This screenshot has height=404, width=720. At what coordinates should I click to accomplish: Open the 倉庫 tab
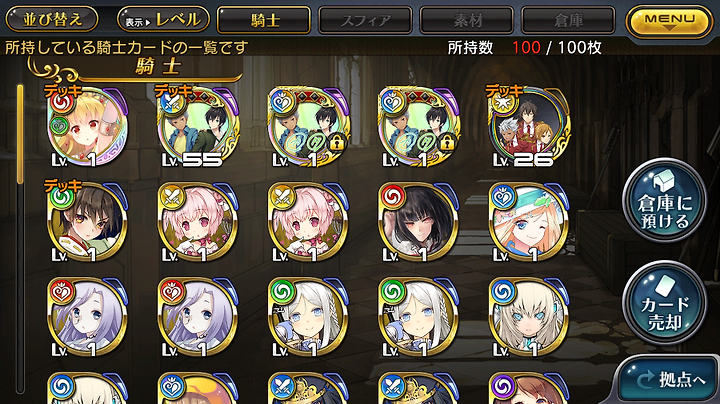[568, 20]
